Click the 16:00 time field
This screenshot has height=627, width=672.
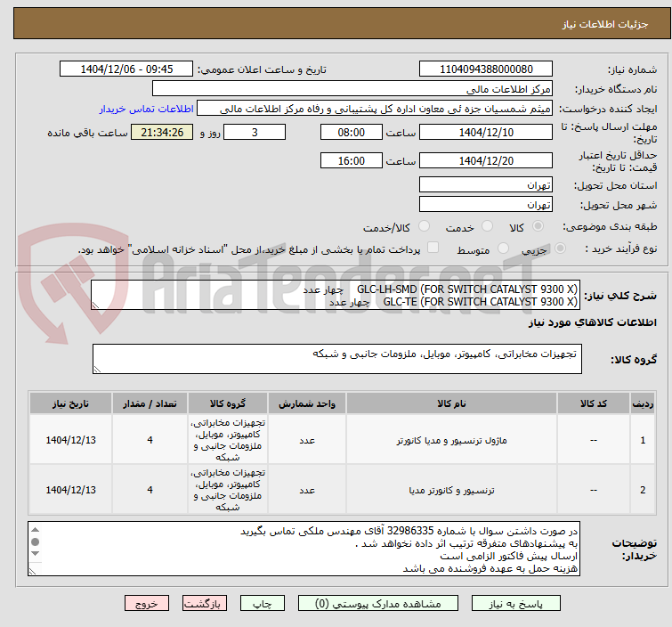click(351, 161)
